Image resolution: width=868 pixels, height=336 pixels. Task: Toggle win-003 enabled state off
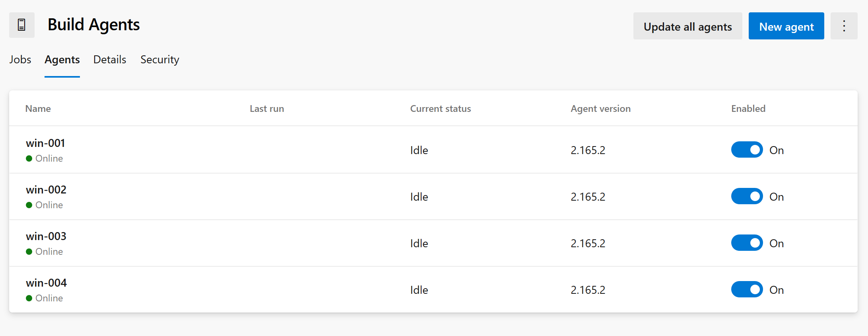click(747, 242)
